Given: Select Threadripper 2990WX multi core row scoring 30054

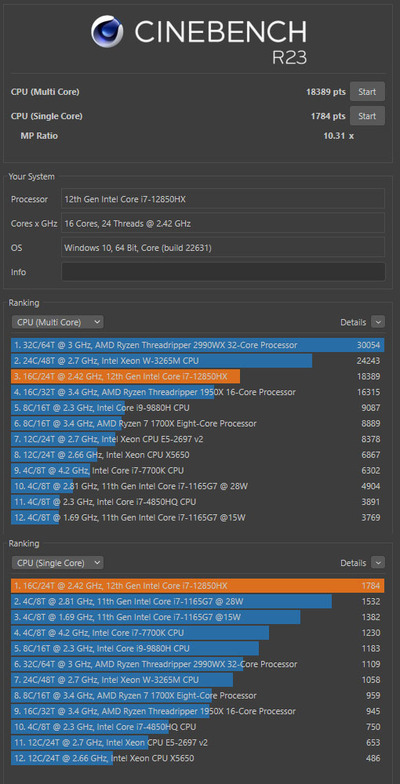Looking at the screenshot, I should pyautogui.click(x=198, y=345).
